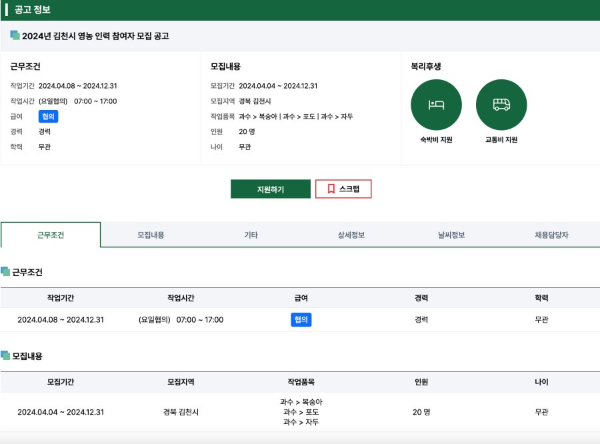
Task: Click the icon beside the 2024년 김천시 title
Action: 15,35
